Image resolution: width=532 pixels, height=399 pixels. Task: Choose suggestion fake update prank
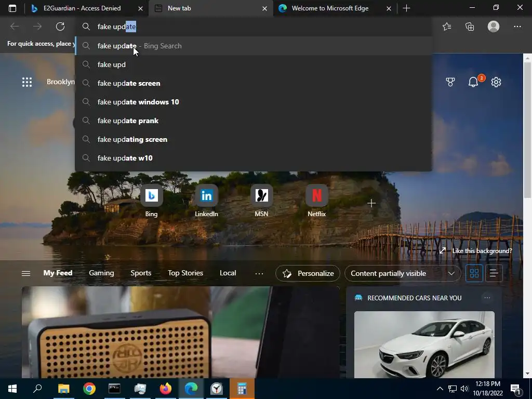pos(254,121)
